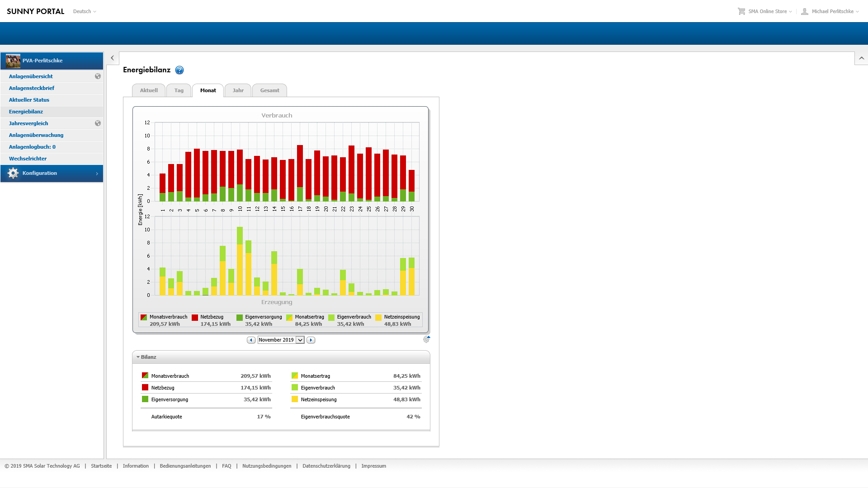
Task: Click the SMA Online Store cart icon
Action: coord(741,11)
